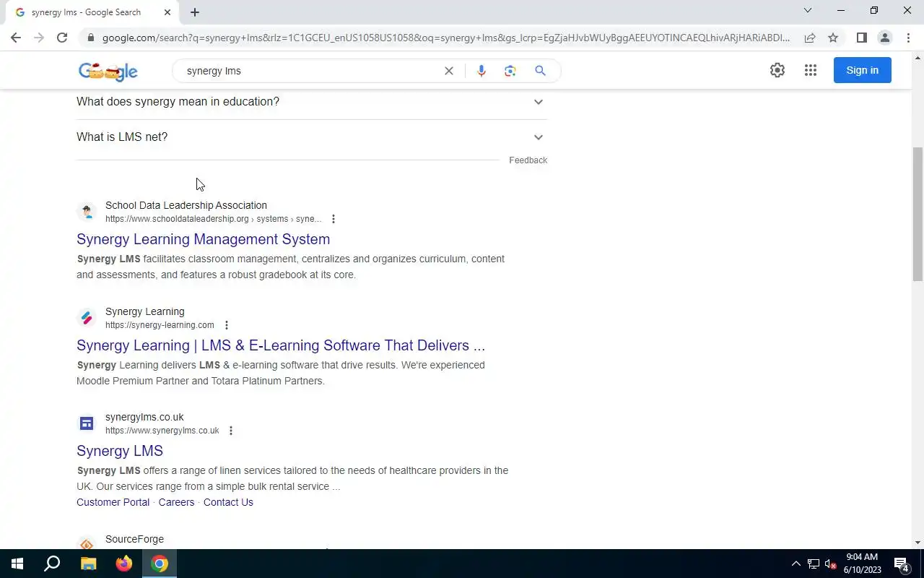
Task: Open Google Lens image search
Action: click(510, 71)
